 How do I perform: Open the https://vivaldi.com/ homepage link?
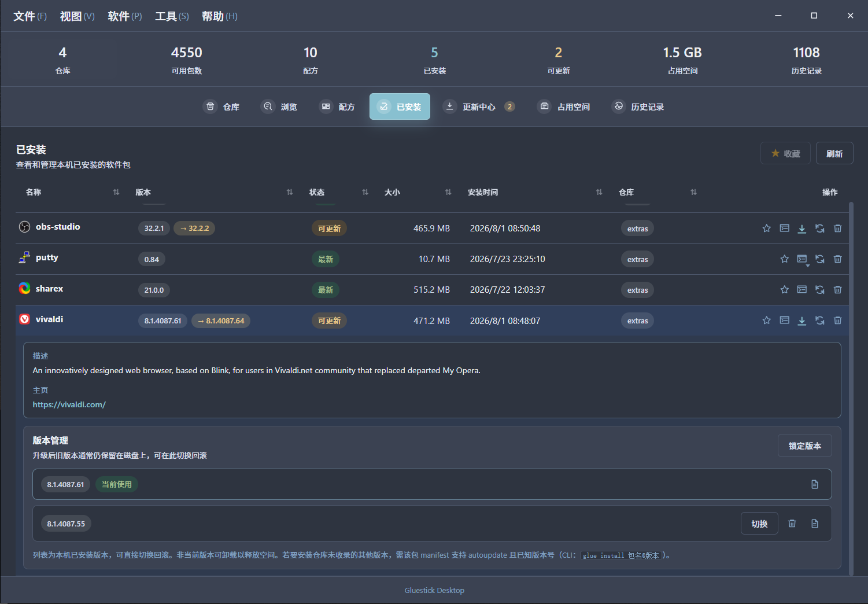pyautogui.click(x=69, y=404)
